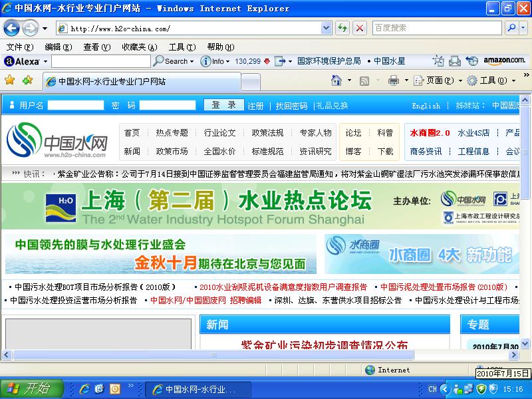532x399 pixels.
Task: Refresh the page with green arrows icon
Action: pos(342,28)
